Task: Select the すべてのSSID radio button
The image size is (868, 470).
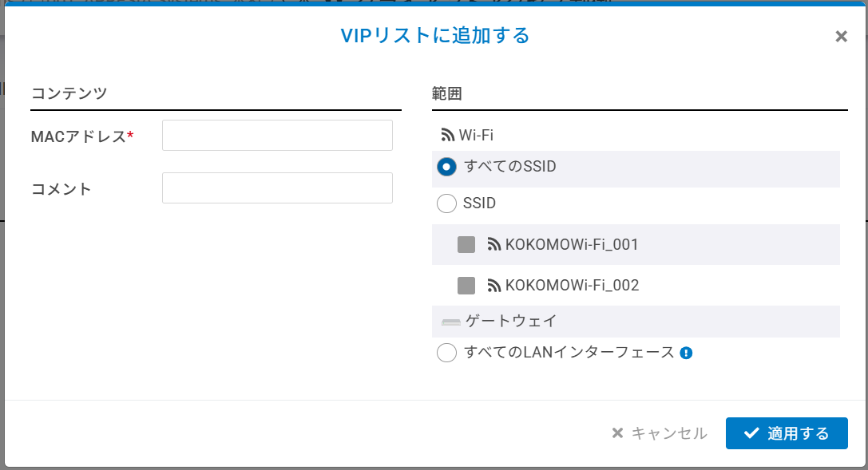Action: coord(447,167)
